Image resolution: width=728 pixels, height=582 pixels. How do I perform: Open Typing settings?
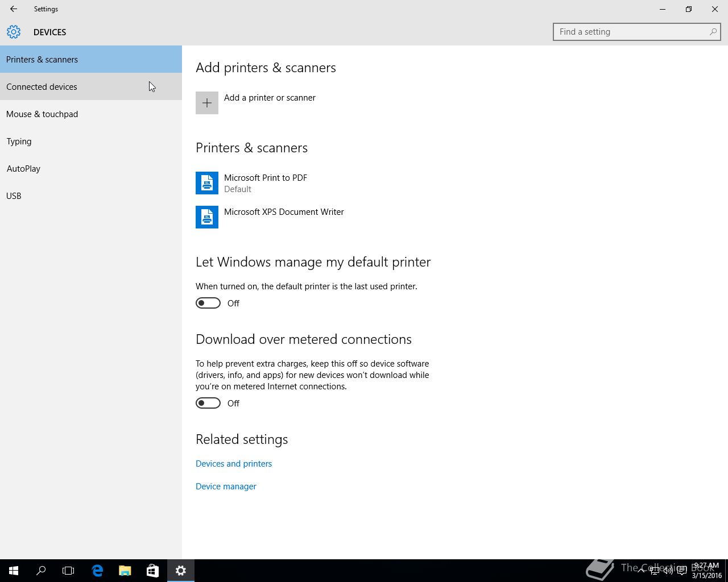(91, 141)
